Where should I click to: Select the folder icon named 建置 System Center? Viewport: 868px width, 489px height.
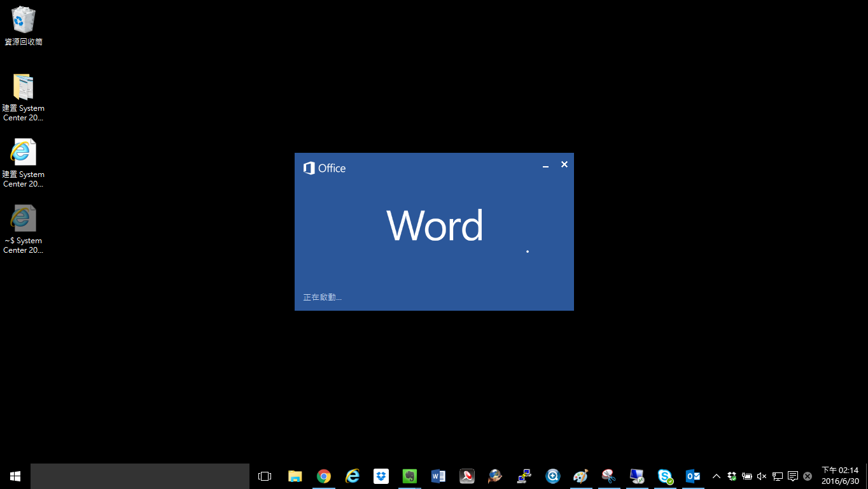pos(23,97)
